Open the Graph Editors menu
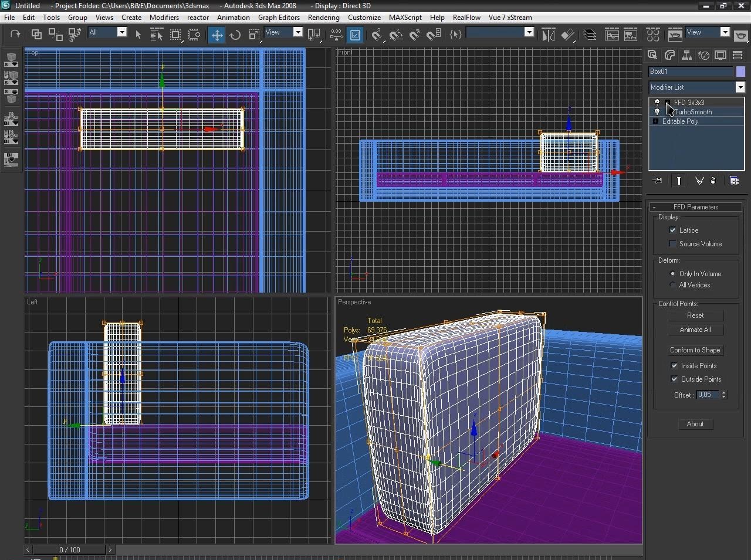The height and width of the screenshot is (560, 751). coord(279,18)
